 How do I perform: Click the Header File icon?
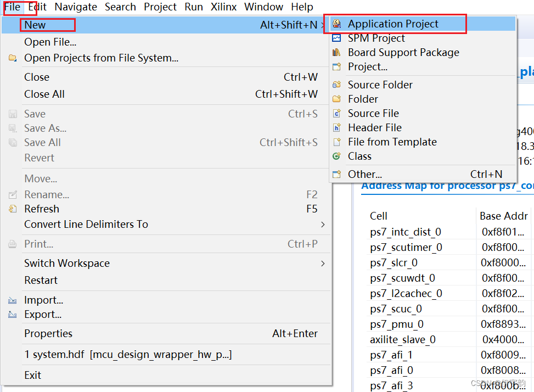(337, 128)
